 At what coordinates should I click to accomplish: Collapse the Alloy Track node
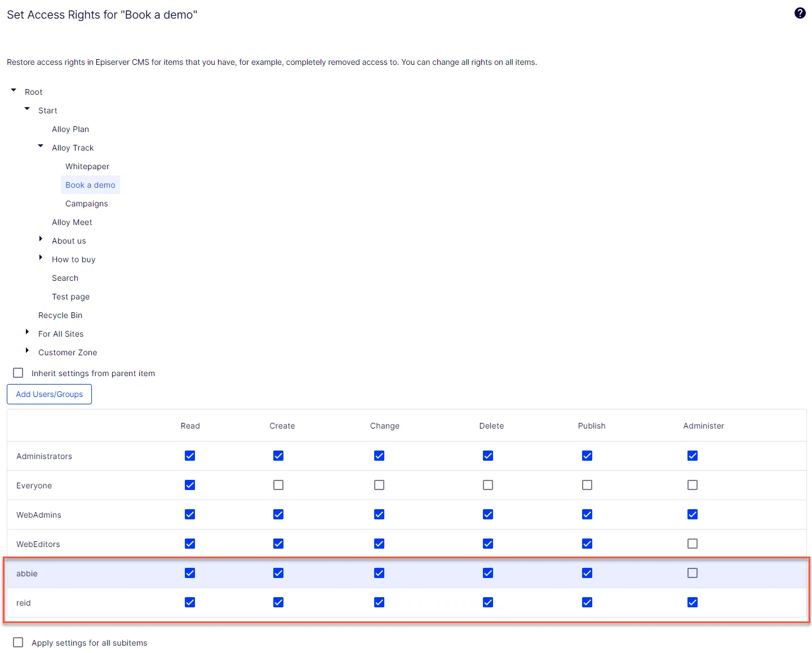[x=41, y=146]
